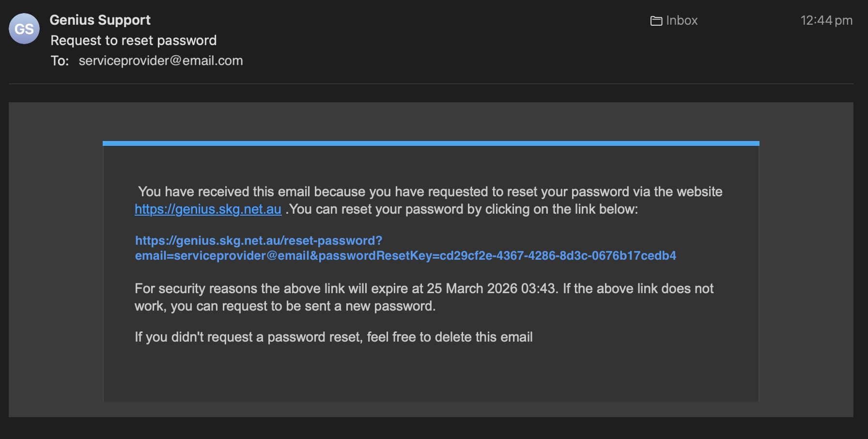Click the Inbox folder icon
Viewport: 868px width, 439px height.
tap(656, 21)
